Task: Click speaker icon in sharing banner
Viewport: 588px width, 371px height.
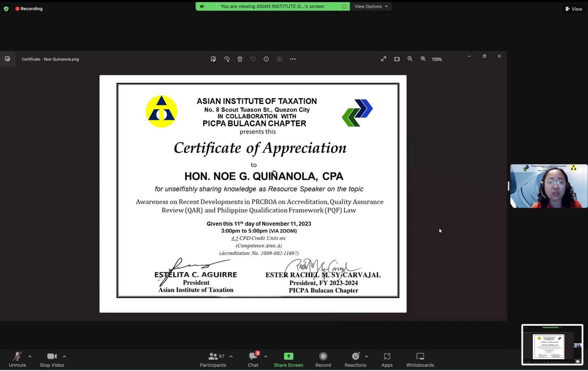Action: (202, 6)
